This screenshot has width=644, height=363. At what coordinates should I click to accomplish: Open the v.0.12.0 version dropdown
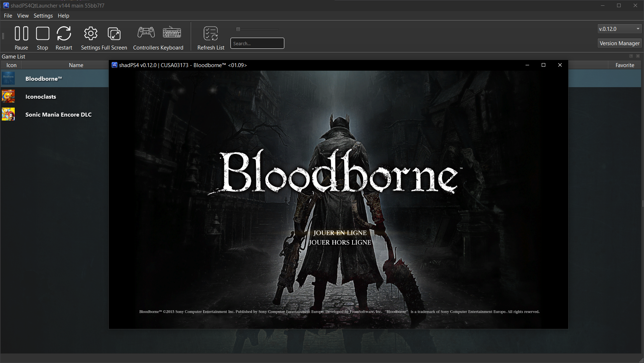pyautogui.click(x=619, y=29)
